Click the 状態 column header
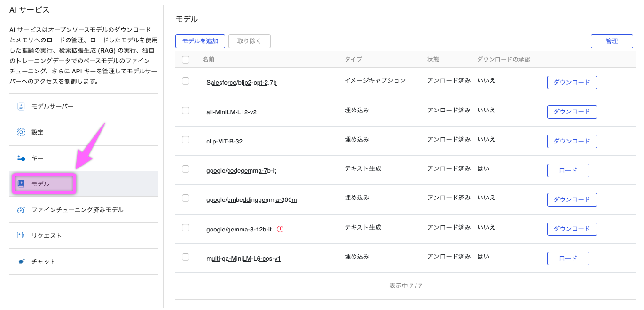Viewport: 644px width, 310px height. (x=433, y=59)
